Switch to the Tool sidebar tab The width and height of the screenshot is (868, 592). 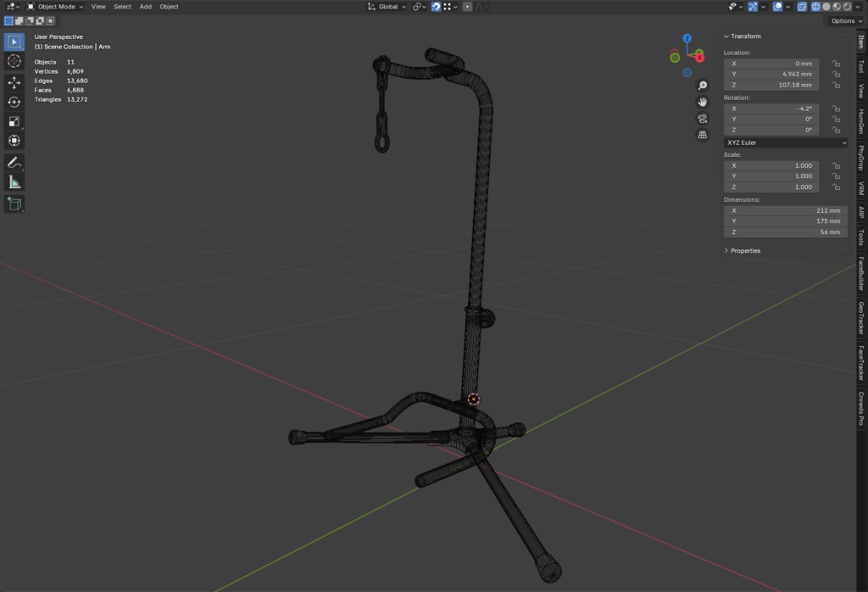[x=861, y=67]
